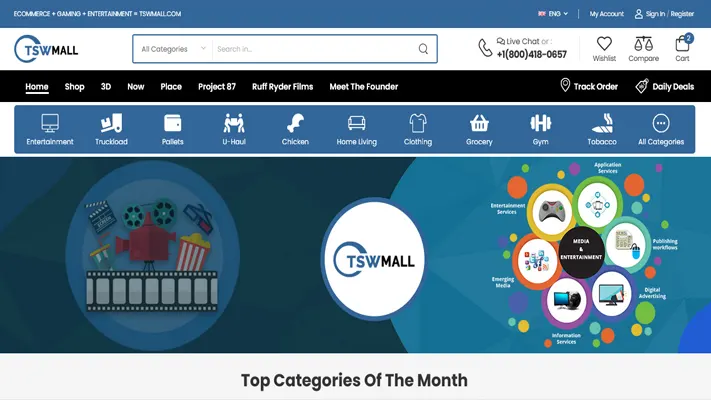
Task: Click the phone handset icon
Action: pos(485,48)
